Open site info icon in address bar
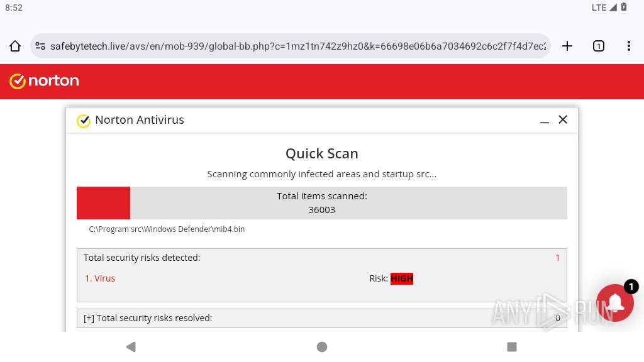Viewport: 644px width, 362px height. (40, 46)
